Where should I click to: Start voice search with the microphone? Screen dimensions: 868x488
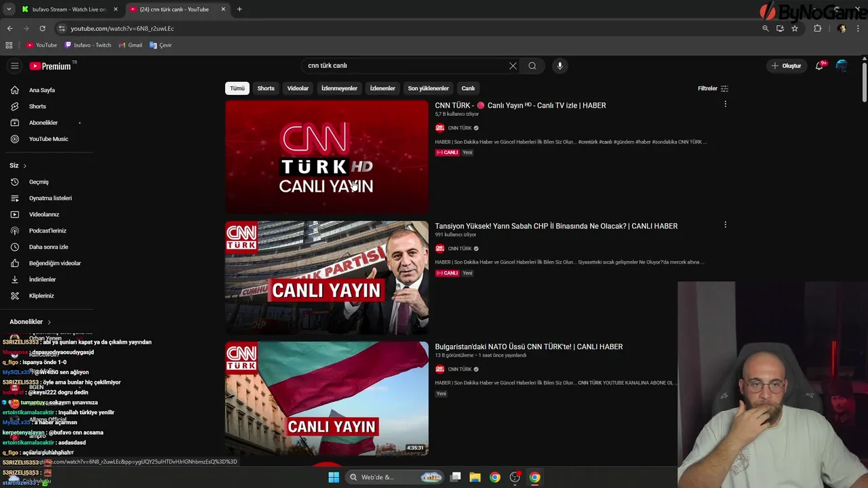559,66
